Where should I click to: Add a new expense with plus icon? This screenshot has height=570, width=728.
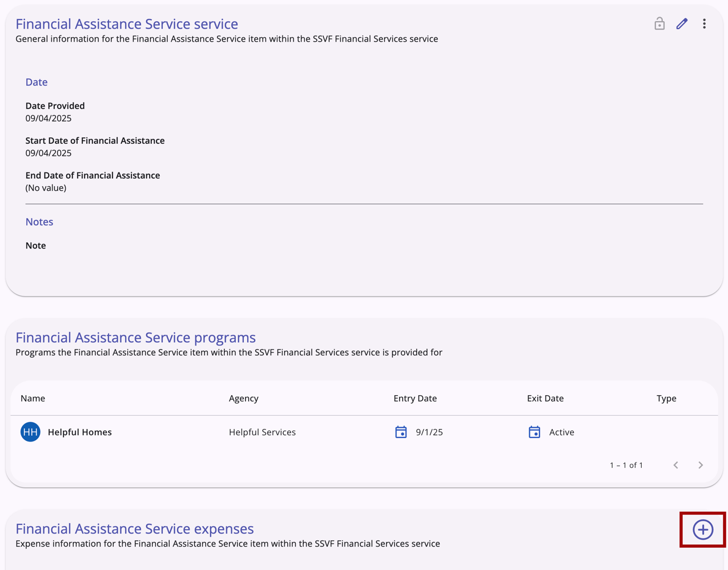tap(703, 529)
